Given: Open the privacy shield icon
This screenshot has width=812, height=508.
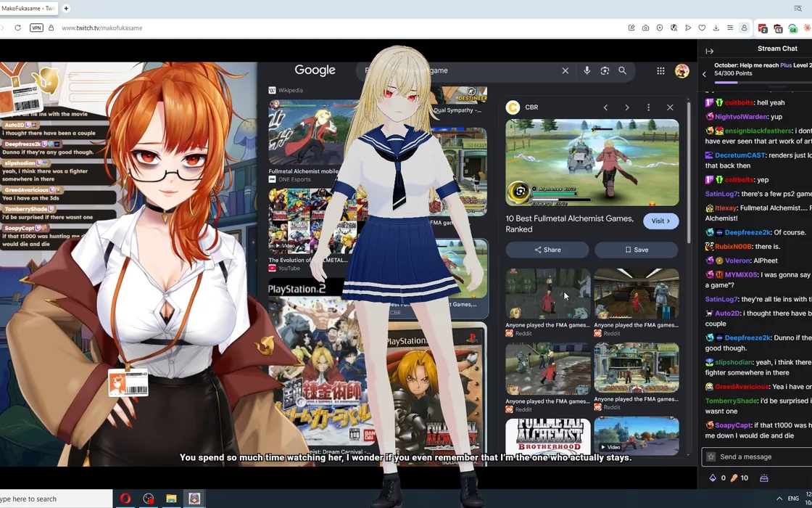Looking at the screenshot, I should [659, 28].
